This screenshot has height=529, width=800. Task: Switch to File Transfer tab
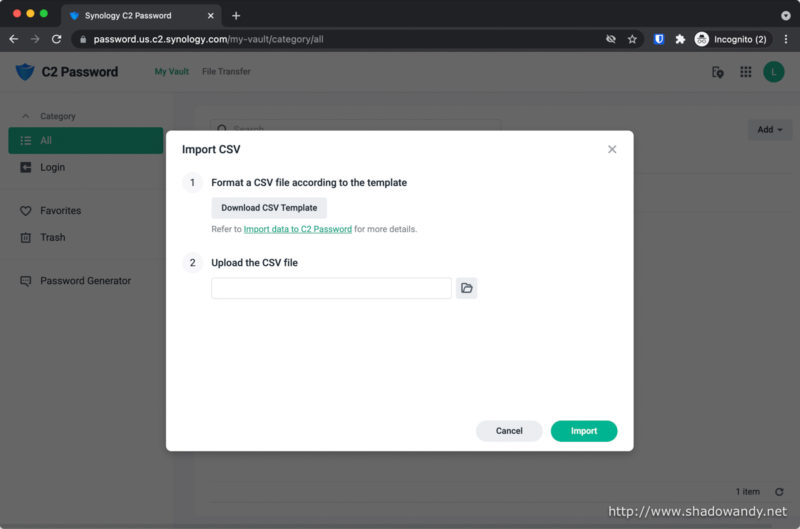[x=226, y=71]
